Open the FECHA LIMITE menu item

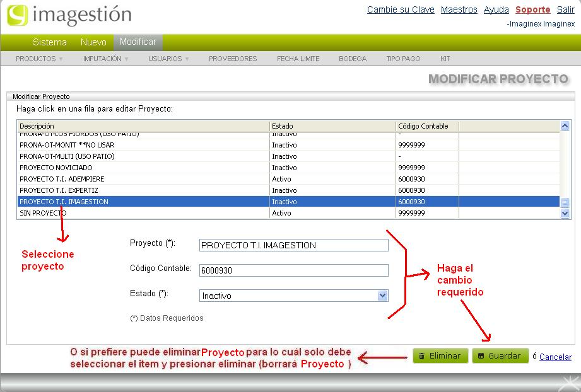tap(298, 59)
